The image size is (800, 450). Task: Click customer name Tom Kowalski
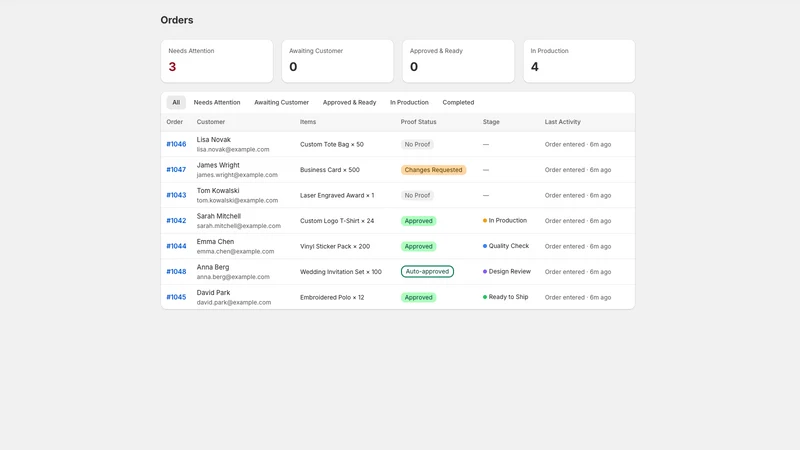click(x=218, y=191)
